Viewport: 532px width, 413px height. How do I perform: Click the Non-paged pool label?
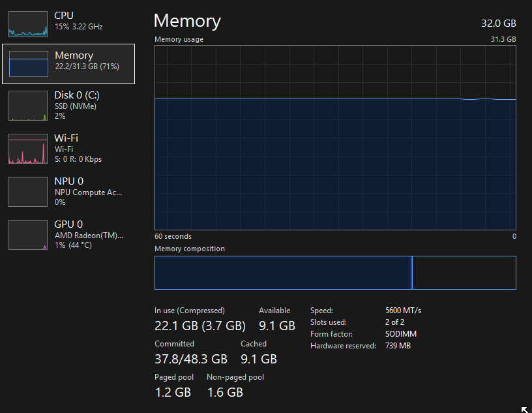pos(235,377)
